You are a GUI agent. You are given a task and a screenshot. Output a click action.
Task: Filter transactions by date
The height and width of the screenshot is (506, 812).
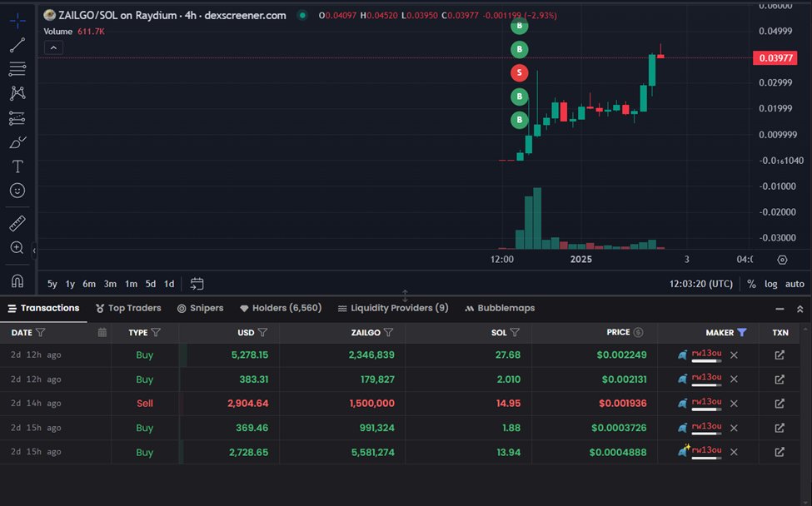(x=41, y=332)
